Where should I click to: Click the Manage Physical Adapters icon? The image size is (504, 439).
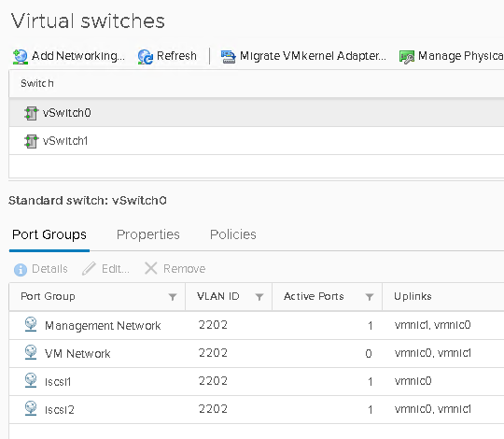tap(407, 57)
